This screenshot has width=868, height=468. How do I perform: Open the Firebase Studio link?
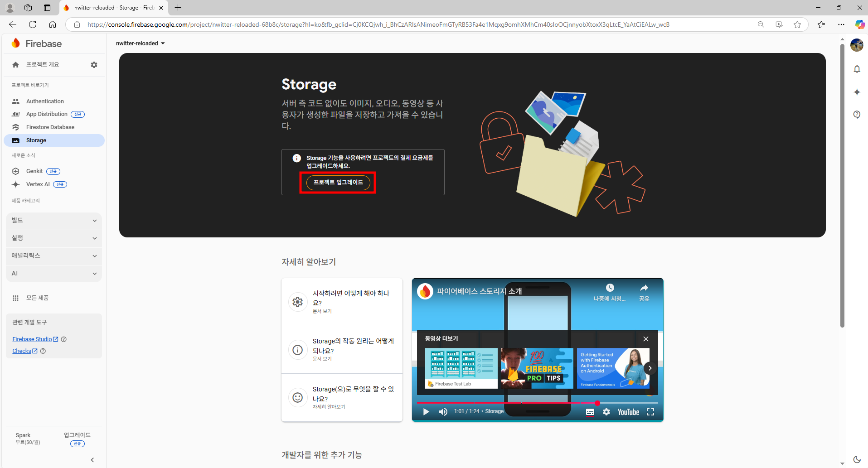[35, 339]
